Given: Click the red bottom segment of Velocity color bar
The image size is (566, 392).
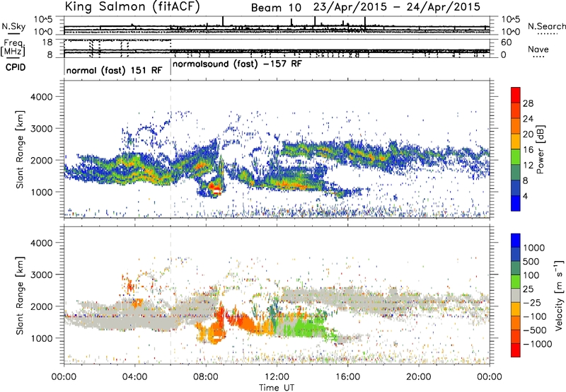Looking at the screenshot, I should tap(516, 350).
